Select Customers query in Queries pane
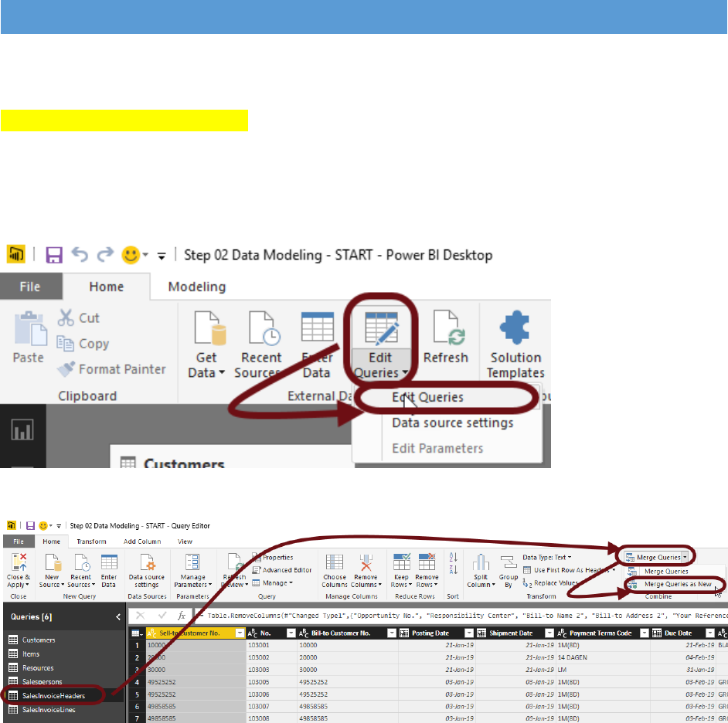Image resolution: width=728 pixels, height=723 pixels. pos(39,640)
